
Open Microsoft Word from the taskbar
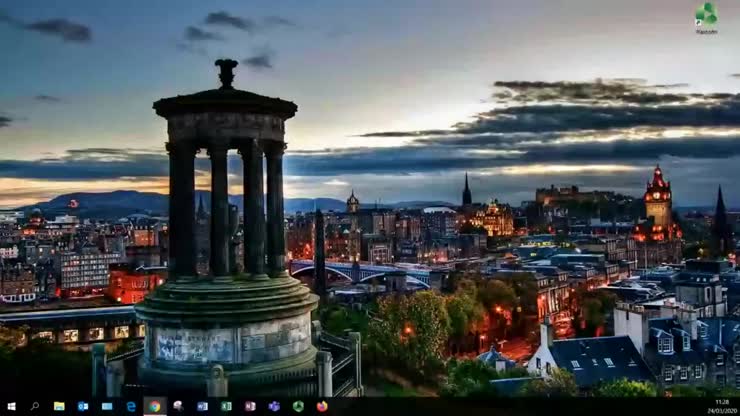pos(202,406)
